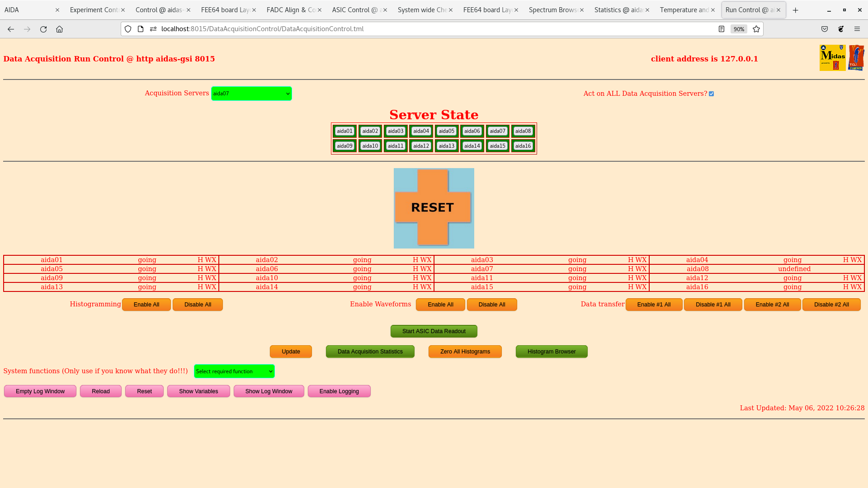Toggle aida13 server state button
The width and height of the screenshot is (868, 488).
click(x=446, y=146)
